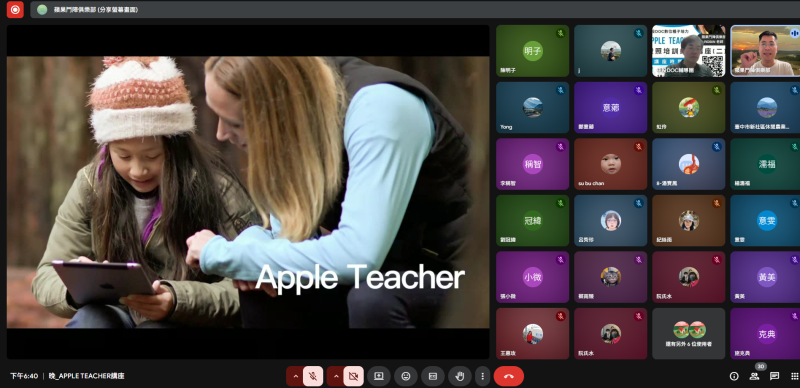Open the tile showing 6 more users

689,334
